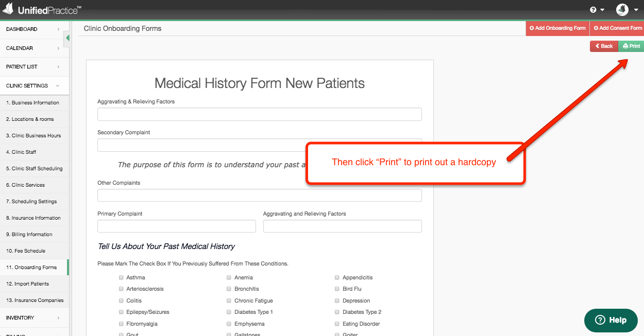The height and width of the screenshot is (336, 644).
Task: Select 10. Fee Schedule menu item
Action: point(34,251)
